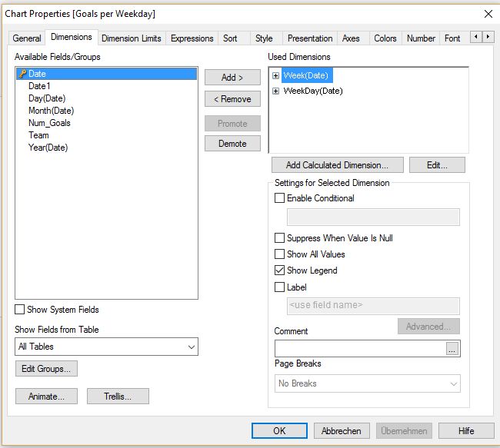Click Add Calculated Dimension button
Screen dimensions: 500x448
click(x=335, y=165)
